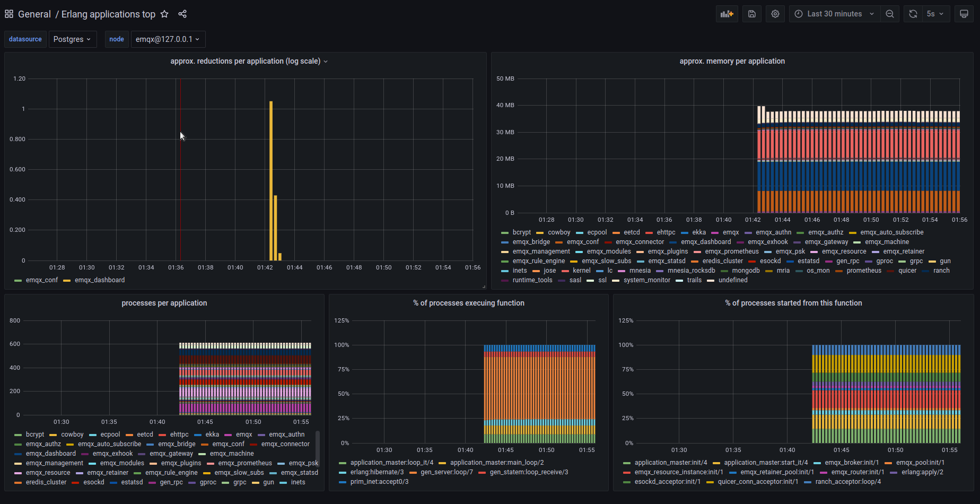Refresh the dashboard
The image size is (980, 504).
tap(913, 14)
